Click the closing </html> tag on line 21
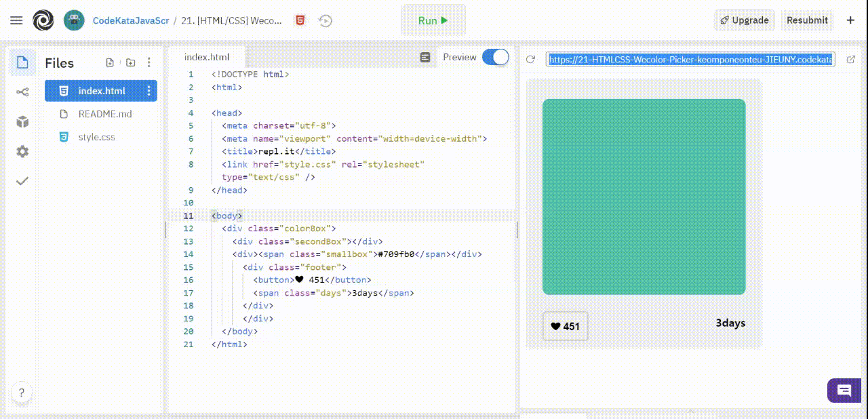The height and width of the screenshot is (419, 868). tap(229, 344)
